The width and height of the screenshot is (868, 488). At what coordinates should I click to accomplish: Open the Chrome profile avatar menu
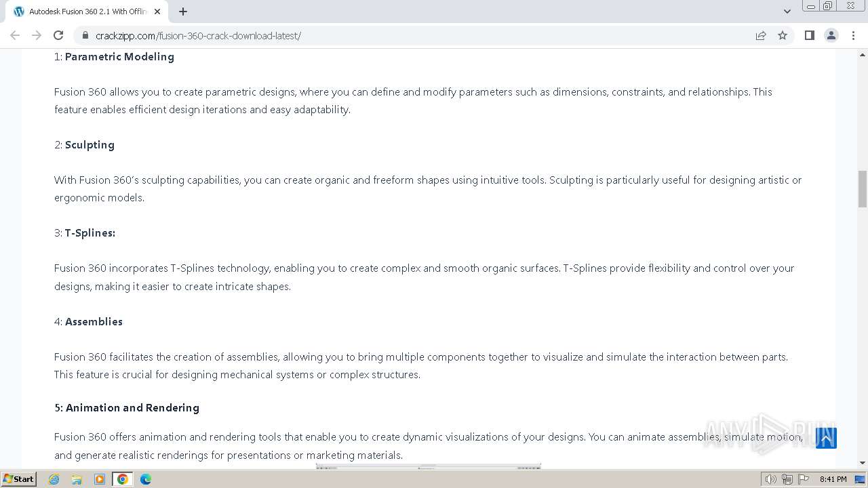pos(831,35)
